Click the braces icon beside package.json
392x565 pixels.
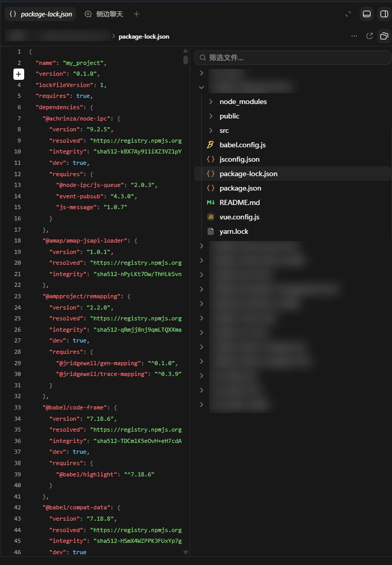210,188
